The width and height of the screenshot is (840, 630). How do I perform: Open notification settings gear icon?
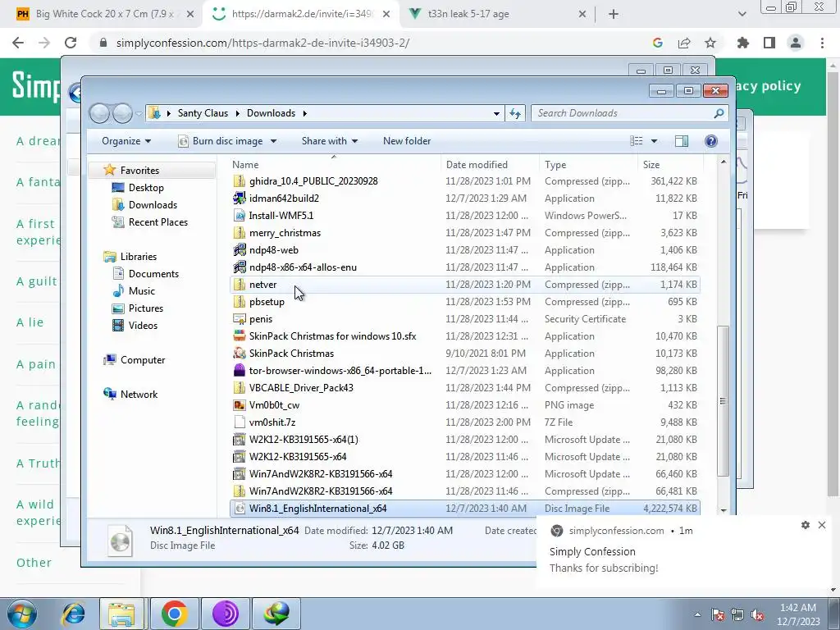click(806, 525)
